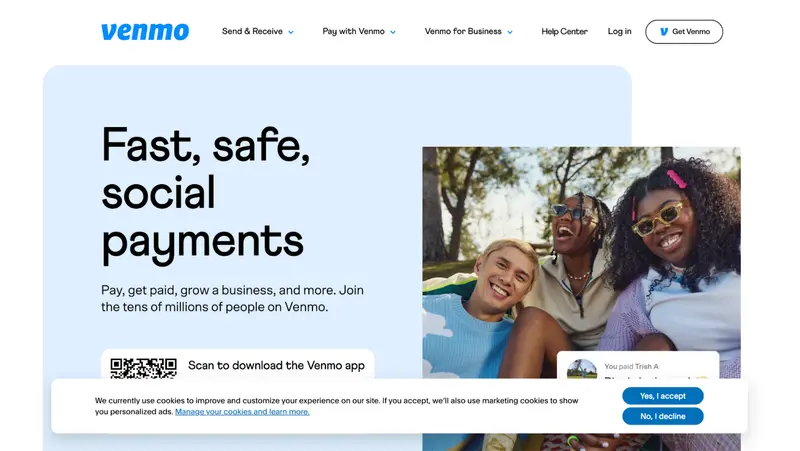Accept cookies with Yes, I accept
The width and height of the screenshot is (800, 451).
point(663,396)
